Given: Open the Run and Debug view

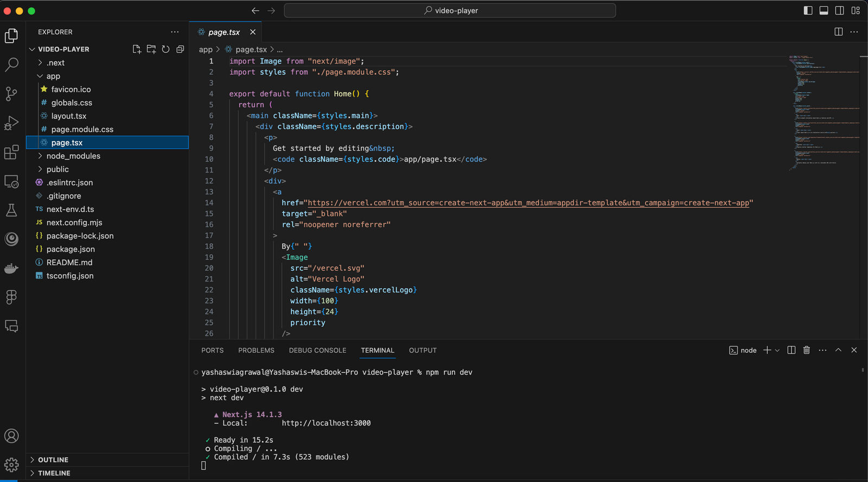Looking at the screenshot, I should 11,123.
